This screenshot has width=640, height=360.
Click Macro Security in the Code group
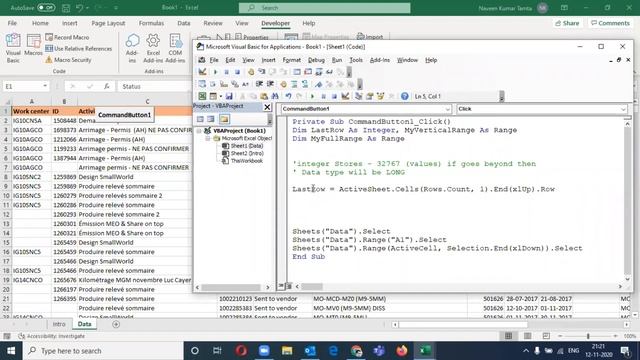pyautogui.click(x=68, y=60)
